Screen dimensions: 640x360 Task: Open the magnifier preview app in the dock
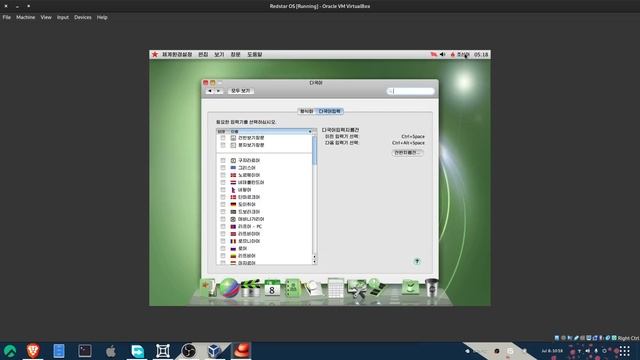click(314, 288)
